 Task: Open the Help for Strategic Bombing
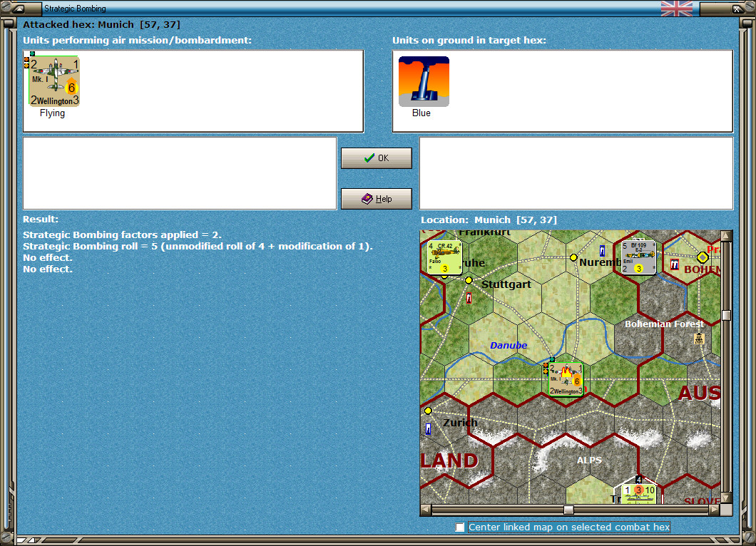377,199
